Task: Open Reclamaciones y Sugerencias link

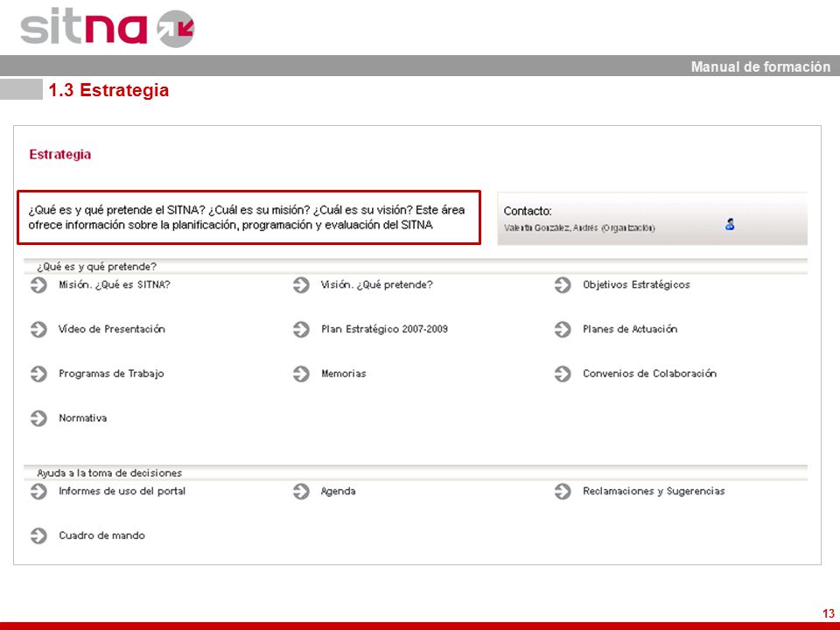Action: coord(654,492)
